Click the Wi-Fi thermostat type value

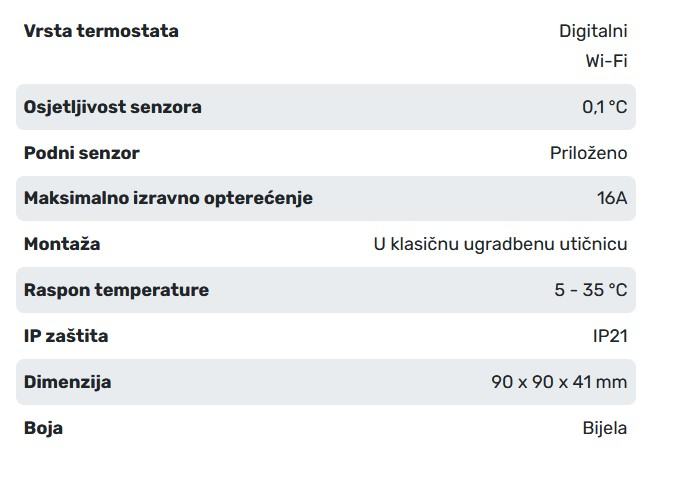pos(606,61)
